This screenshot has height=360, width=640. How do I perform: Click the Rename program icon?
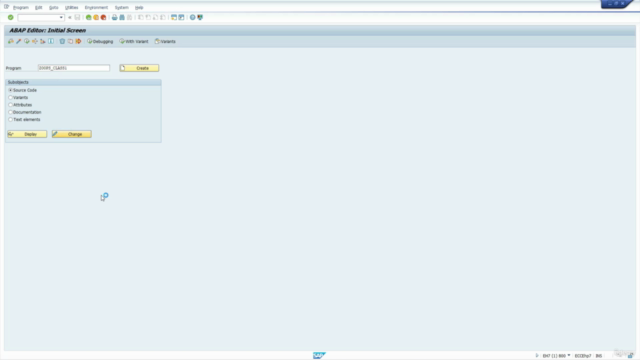click(x=78, y=41)
